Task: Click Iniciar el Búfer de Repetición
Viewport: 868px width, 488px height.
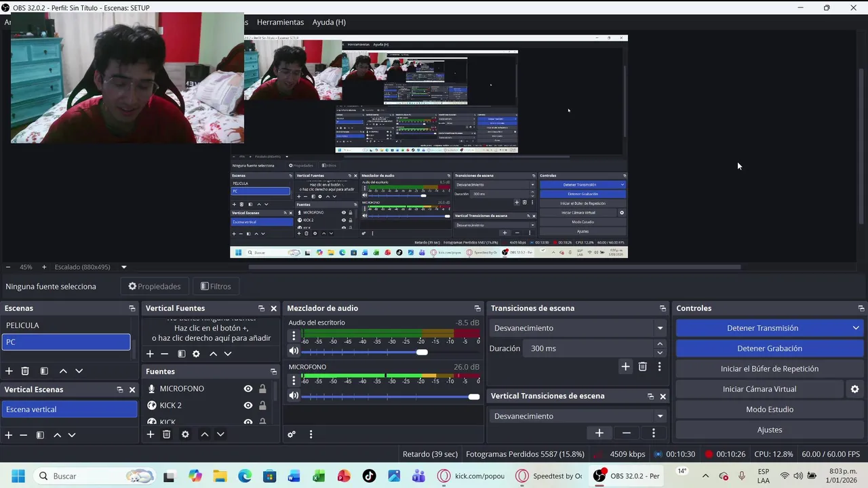Action: pos(769,369)
